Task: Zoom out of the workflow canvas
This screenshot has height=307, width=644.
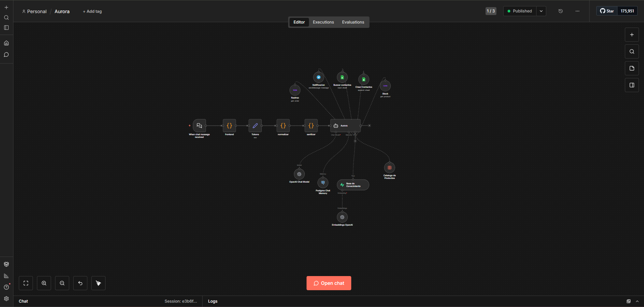Action: click(x=62, y=283)
